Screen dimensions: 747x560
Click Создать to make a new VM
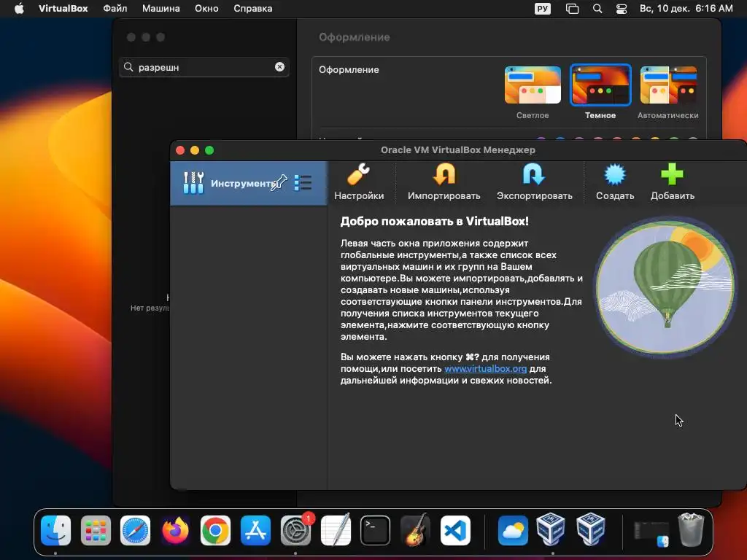click(614, 182)
